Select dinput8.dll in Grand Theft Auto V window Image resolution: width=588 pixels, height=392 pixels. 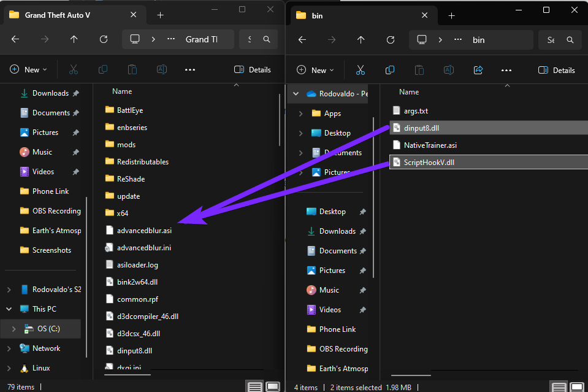pos(129,351)
